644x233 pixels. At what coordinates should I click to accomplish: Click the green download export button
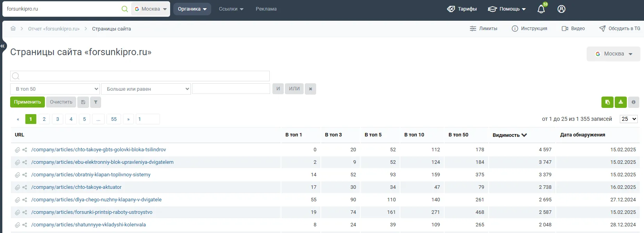(621, 102)
